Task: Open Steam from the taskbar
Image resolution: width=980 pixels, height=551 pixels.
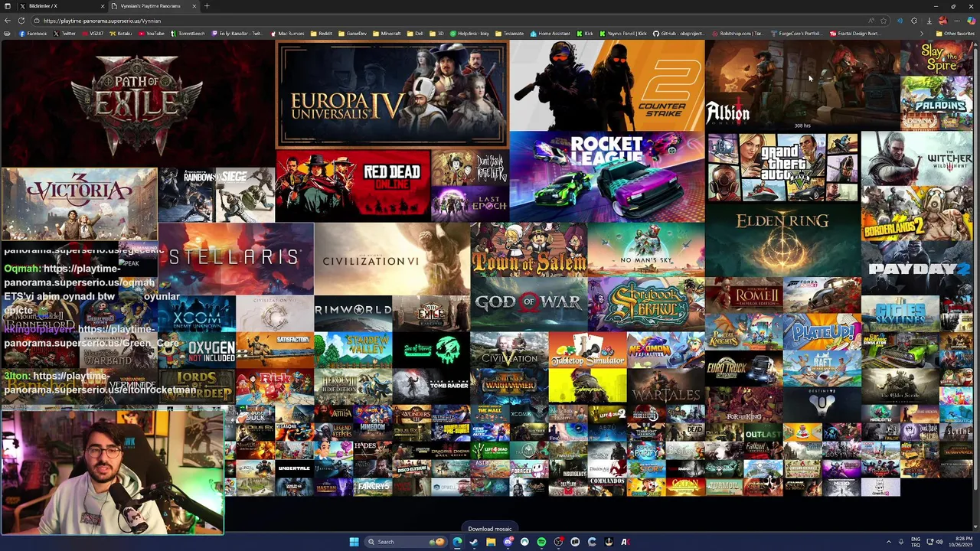Action: [474, 542]
